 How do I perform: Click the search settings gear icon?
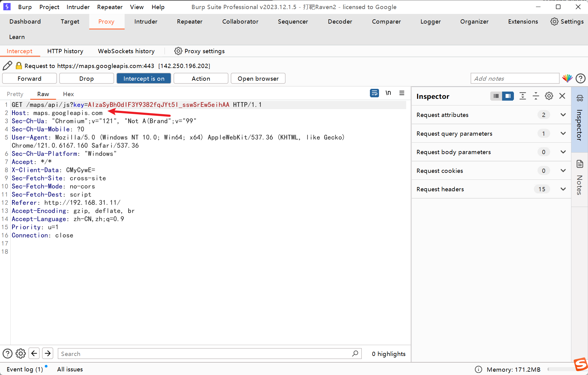tap(21, 354)
